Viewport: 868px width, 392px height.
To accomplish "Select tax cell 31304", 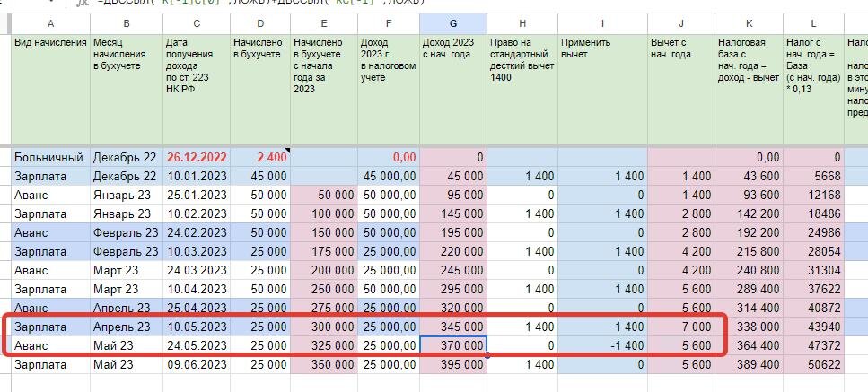I will 813,270.
